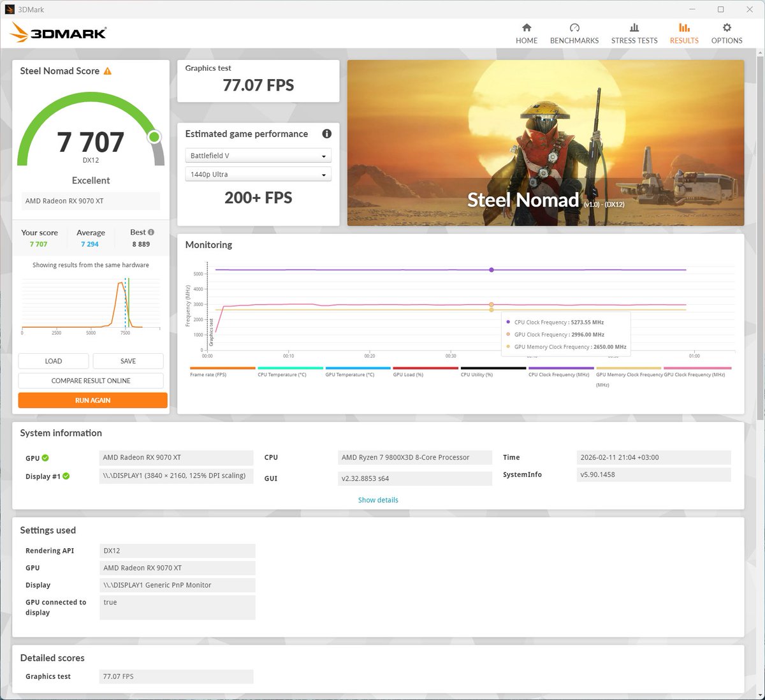Toggle CPU Clock Frequency legend series

click(x=561, y=371)
